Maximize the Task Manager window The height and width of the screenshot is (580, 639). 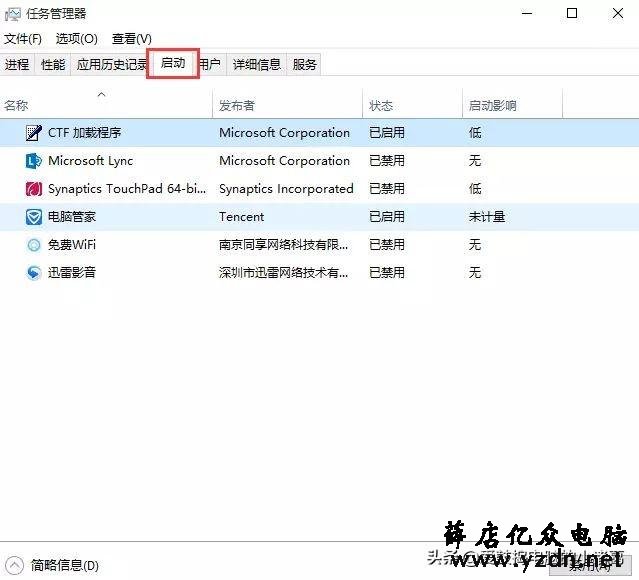coord(572,13)
